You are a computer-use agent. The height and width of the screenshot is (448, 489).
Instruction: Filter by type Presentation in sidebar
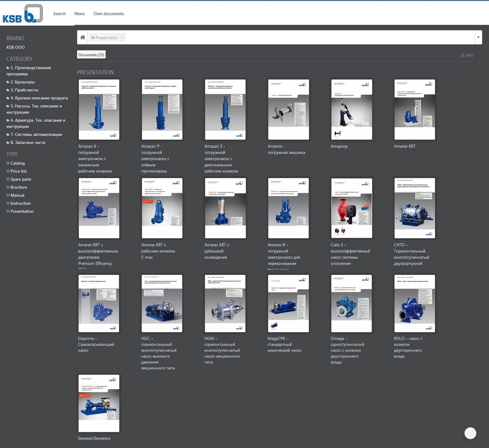pos(20,211)
